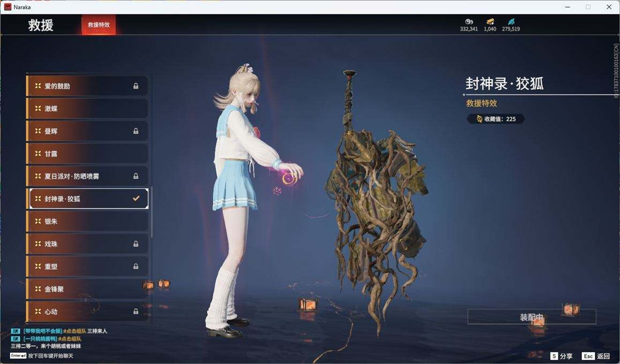Click the 收藏值 225 badge

click(496, 119)
